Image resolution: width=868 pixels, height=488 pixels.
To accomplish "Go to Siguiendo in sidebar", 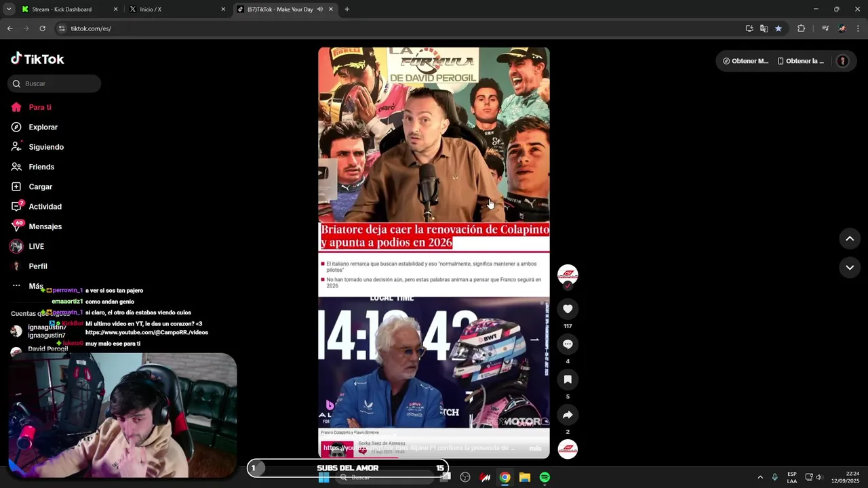I will click(x=37, y=147).
